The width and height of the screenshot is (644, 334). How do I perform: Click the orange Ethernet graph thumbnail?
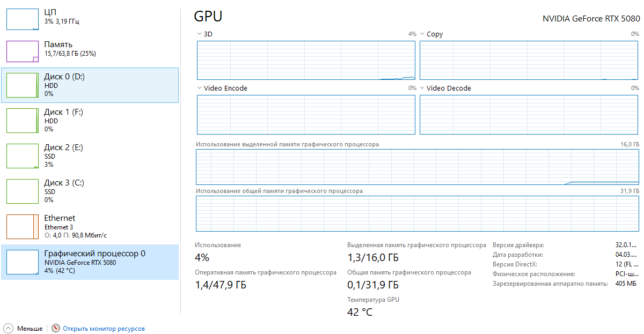tap(22, 226)
